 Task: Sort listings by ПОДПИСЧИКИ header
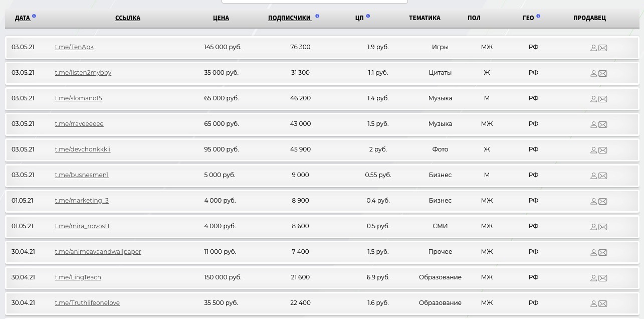pos(289,18)
